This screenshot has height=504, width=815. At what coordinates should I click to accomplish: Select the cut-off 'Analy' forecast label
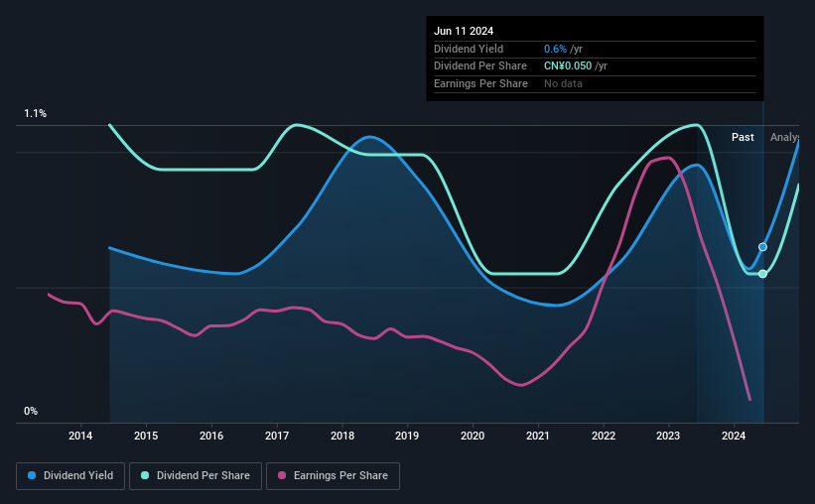coord(784,137)
